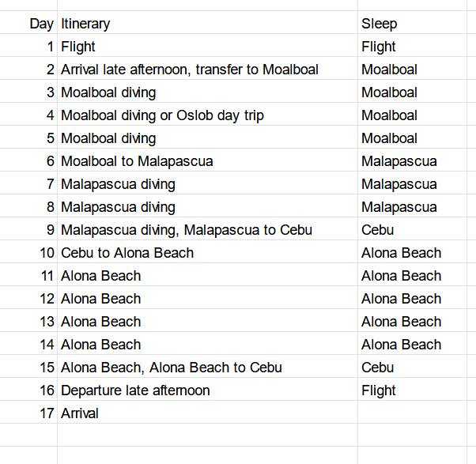Click the Sleep cell 'Flight' for day 16
Image resolution: width=476 pixels, height=464 pixels.
point(379,390)
